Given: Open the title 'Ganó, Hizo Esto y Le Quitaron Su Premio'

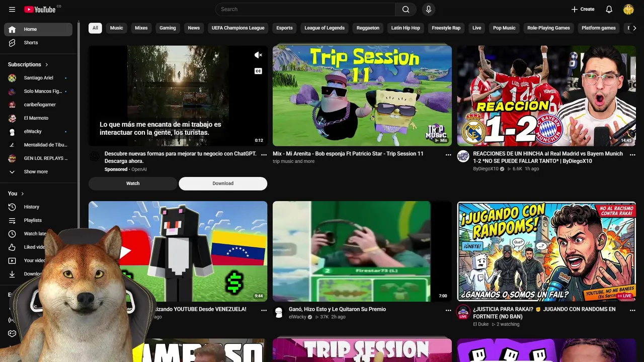Looking at the screenshot, I should [x=337, y=309].
